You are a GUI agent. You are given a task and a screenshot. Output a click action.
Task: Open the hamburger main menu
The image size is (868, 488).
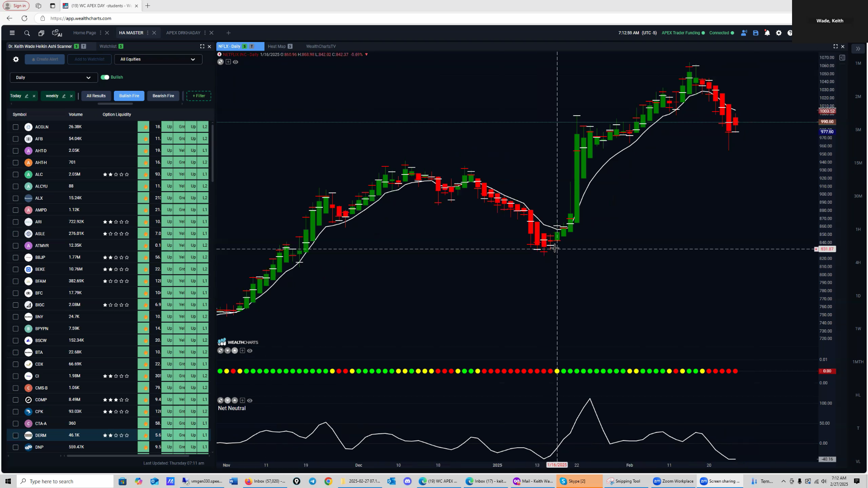(12, 33)
